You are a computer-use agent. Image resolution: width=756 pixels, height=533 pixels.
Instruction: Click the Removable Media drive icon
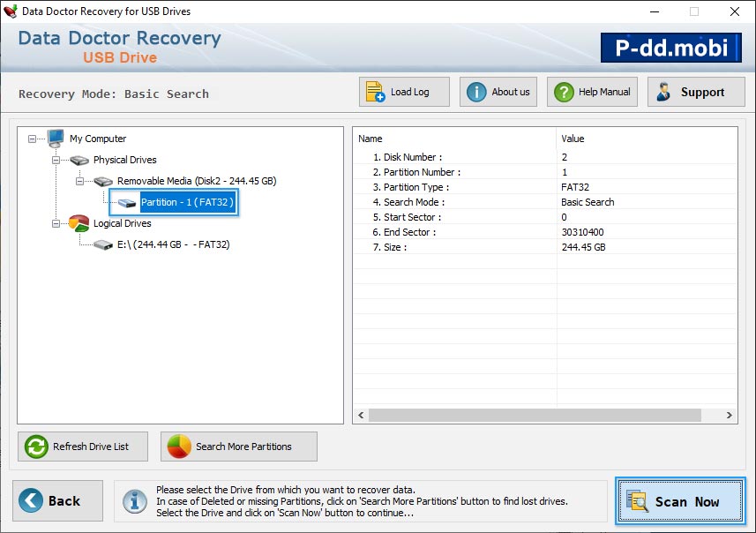103,182
